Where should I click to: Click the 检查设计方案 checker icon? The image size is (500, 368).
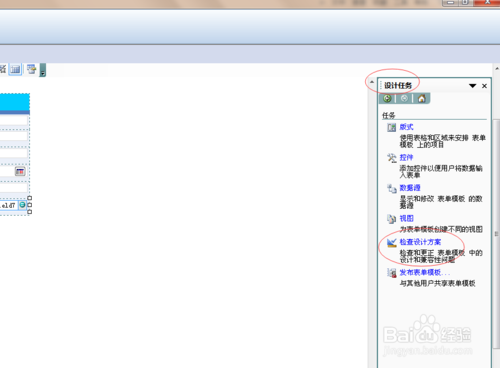[391, 242]
